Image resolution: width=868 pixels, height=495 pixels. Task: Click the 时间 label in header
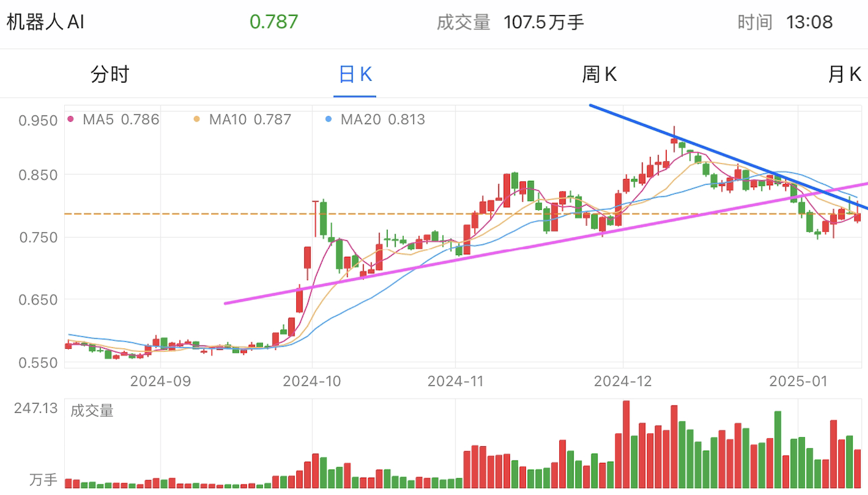755,23
